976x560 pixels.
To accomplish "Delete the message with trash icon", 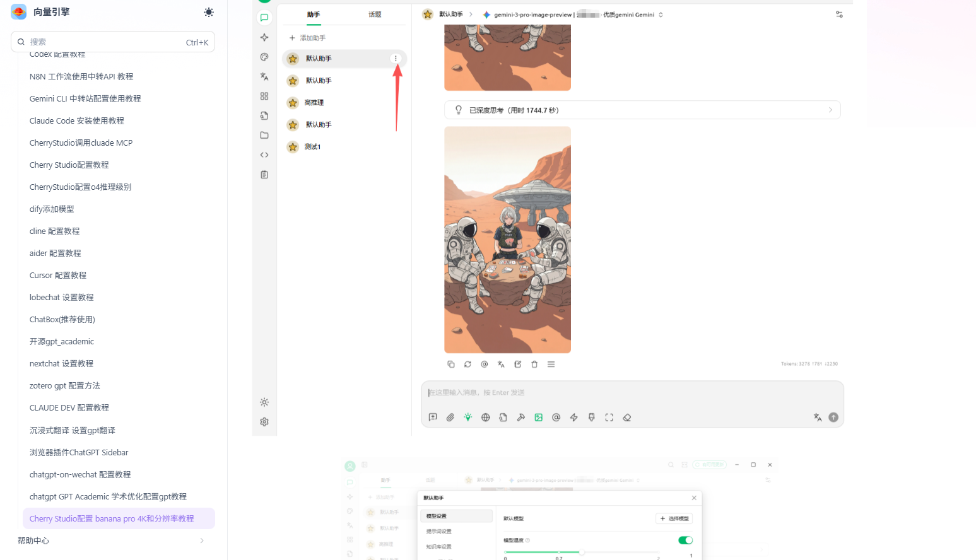I will coord(534,365).
